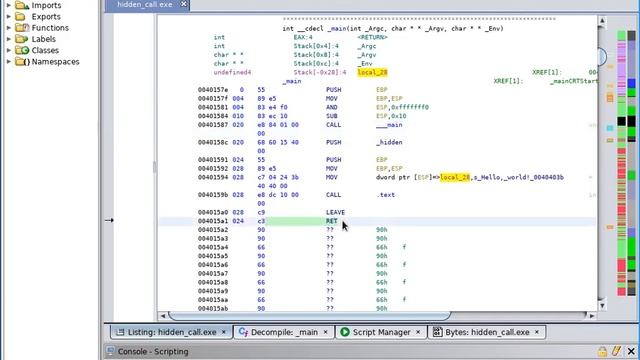
Task: Click the _main function label
Action: click(292, 81)
